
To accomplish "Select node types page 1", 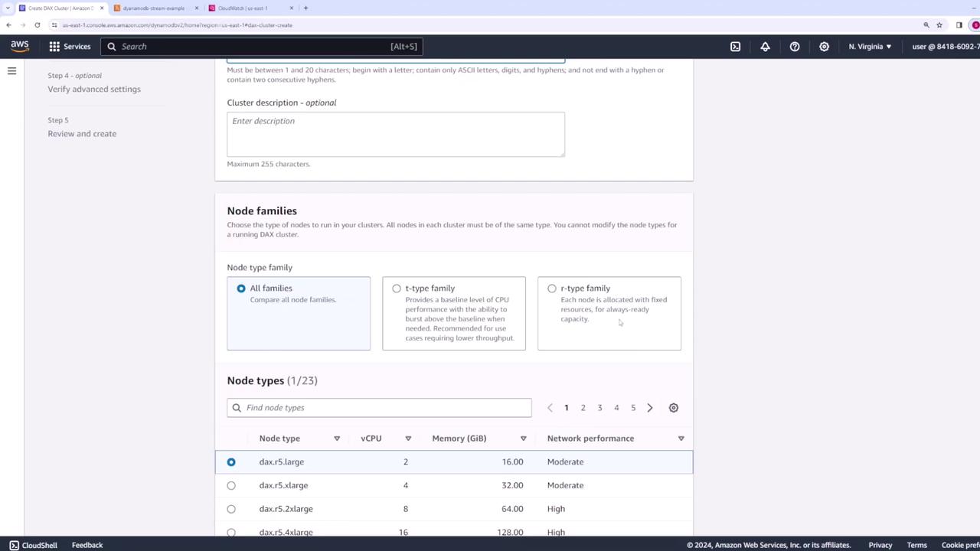I will [x=567, y=408].
